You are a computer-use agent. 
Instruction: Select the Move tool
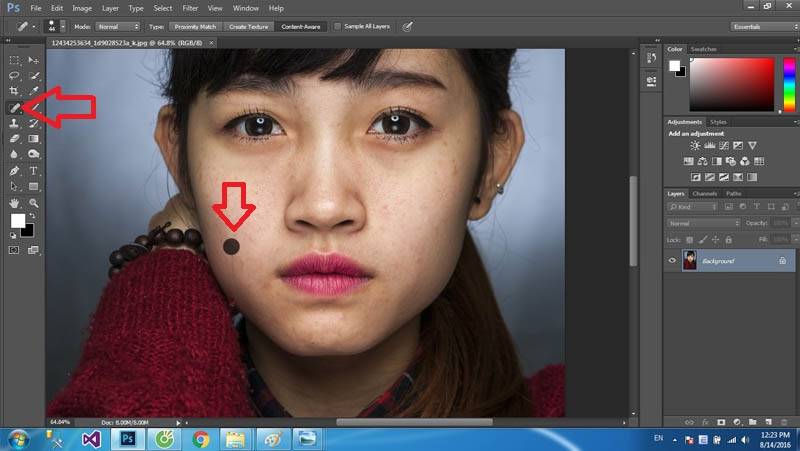(x=34, y=60)
